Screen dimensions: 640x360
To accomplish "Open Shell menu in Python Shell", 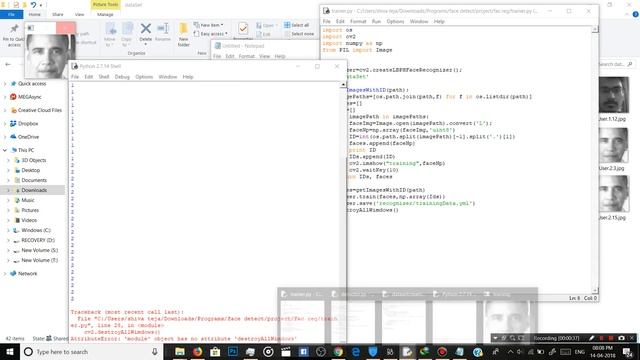I will pyautogui.click(x=104, y=77).
